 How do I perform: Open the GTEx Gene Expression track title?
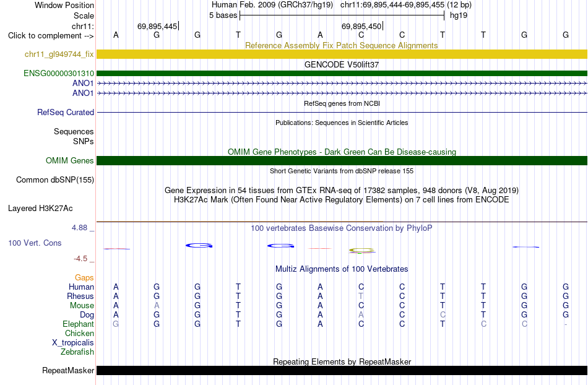(342, 191)
